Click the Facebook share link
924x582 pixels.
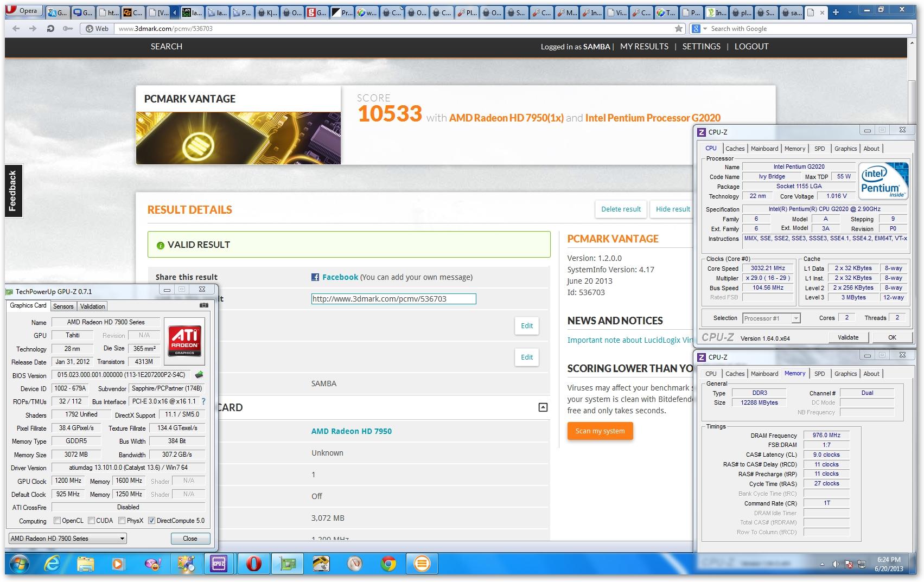[340, 277]
